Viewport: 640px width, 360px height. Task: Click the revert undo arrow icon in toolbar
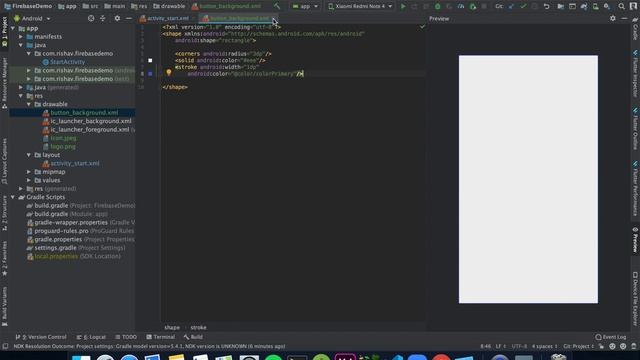click(x=547, y=6)
